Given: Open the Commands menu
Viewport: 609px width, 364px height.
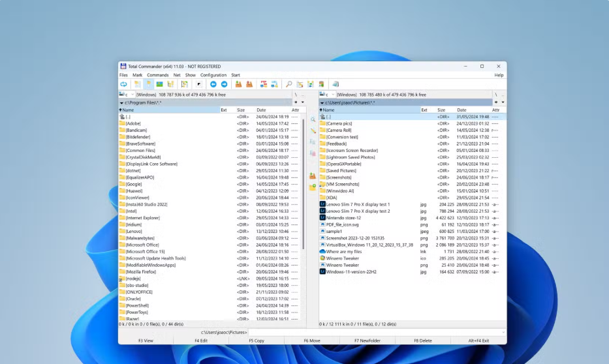Looking at the screenshot, I should pos(158,75).
